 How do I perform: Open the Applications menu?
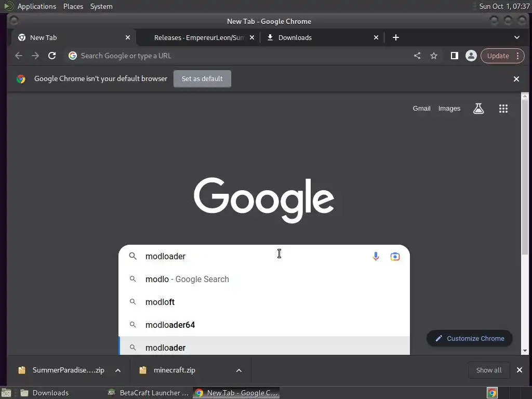37,6
